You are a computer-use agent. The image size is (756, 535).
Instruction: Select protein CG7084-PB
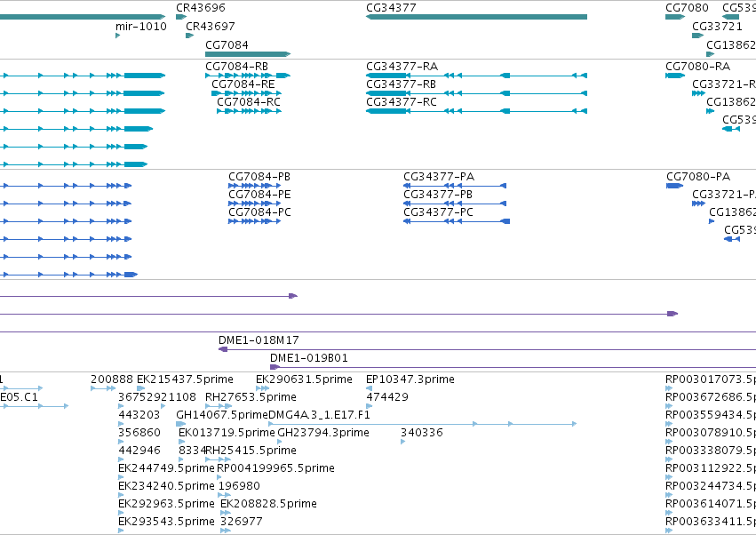[255, 186]
